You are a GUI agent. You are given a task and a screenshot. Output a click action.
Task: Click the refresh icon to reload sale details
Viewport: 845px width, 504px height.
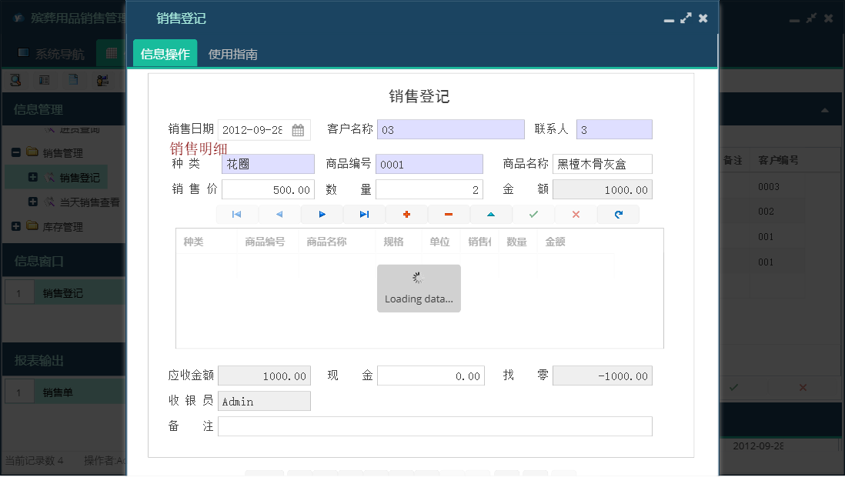tap(618, 214)
